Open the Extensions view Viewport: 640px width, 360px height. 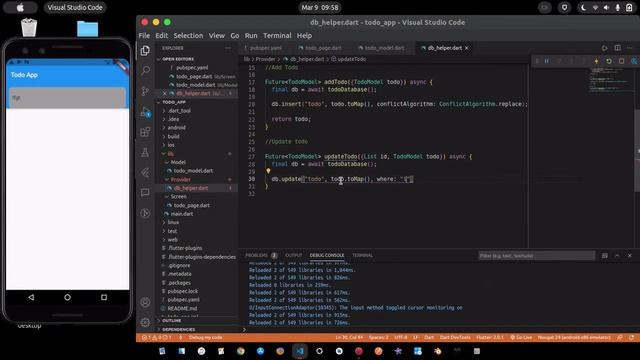point(145,132)
